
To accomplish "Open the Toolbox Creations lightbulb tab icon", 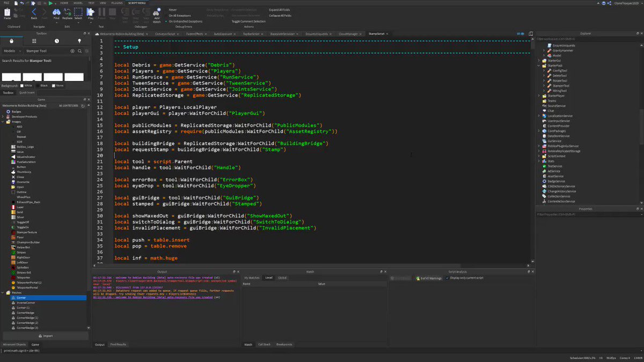I will click(79, 41).
